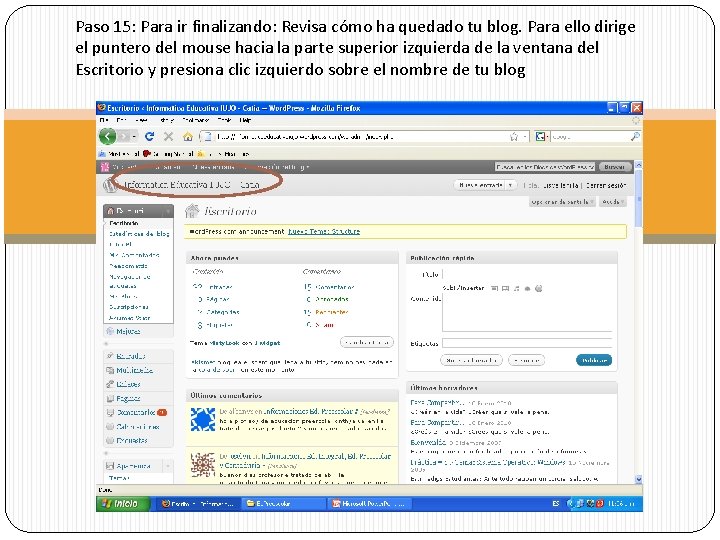Click the Cambiar tema button

click(x=367, y=343)
